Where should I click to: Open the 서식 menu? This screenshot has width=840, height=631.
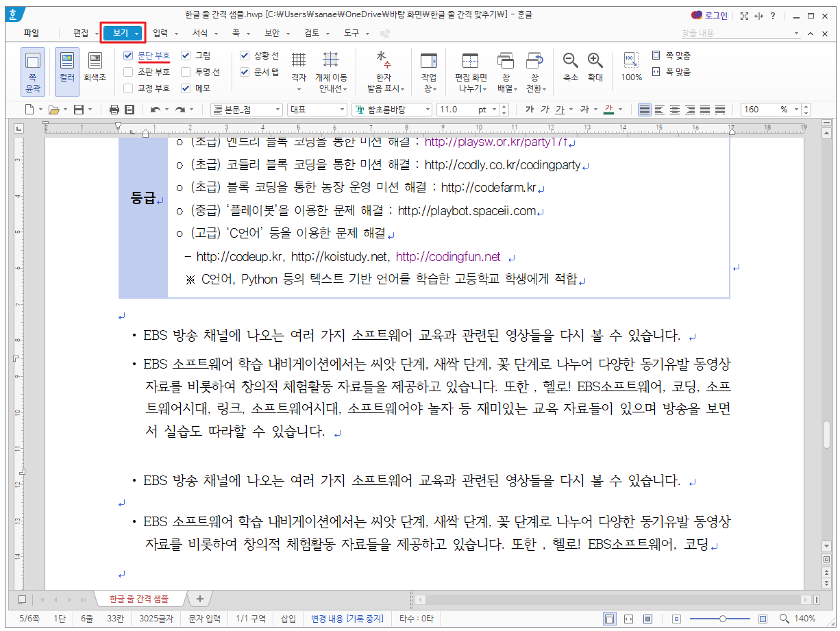pos(200,33)
